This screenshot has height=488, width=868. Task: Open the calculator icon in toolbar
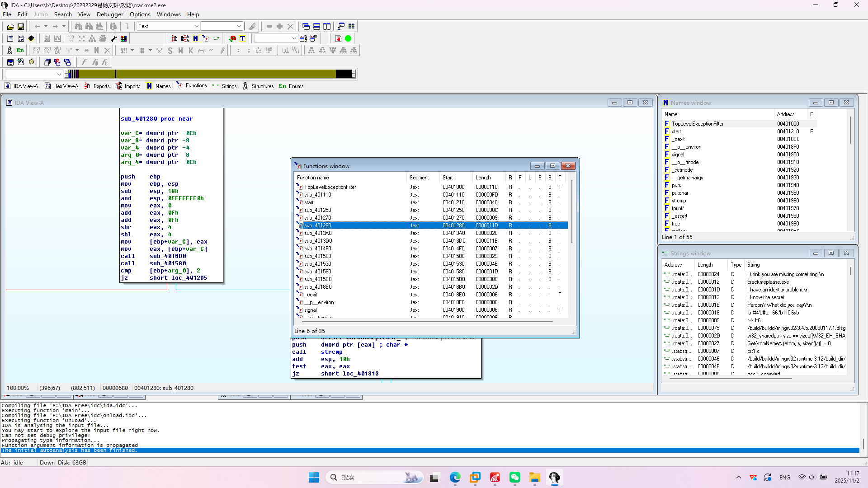[x=10, y=62]
